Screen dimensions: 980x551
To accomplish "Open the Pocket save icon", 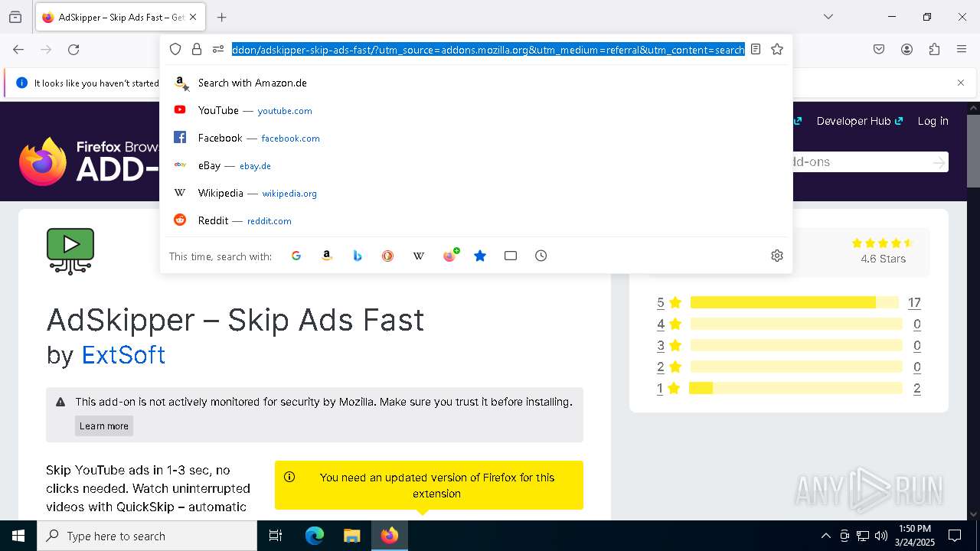I will pyautogui.click(x=879, y=49).
